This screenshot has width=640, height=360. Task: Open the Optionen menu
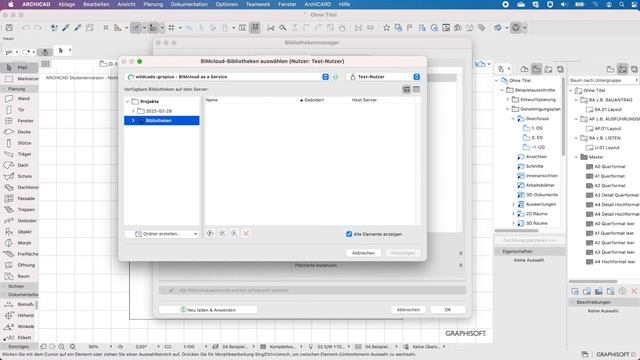[227, 4]
